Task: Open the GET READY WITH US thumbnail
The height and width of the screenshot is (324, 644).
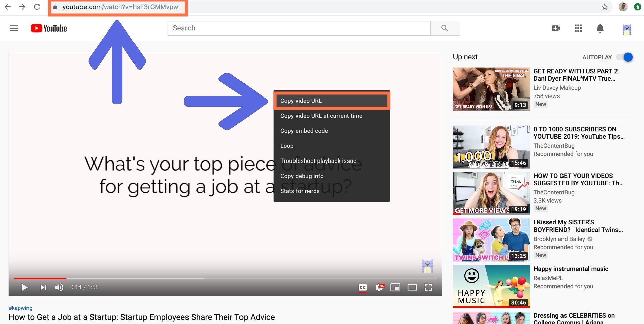Action: [491, 89]
